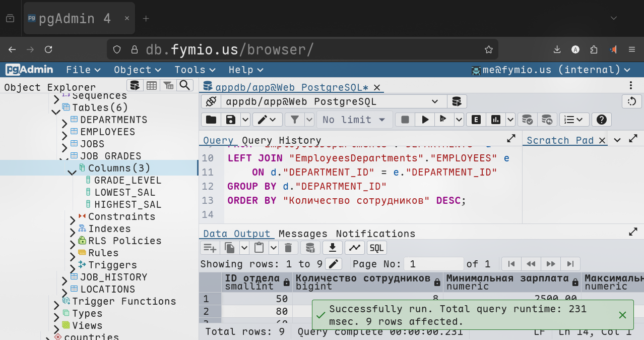Viewport: 644px width, 340px height.
Task: Click the Execute query play button
Action: [425, 120]
